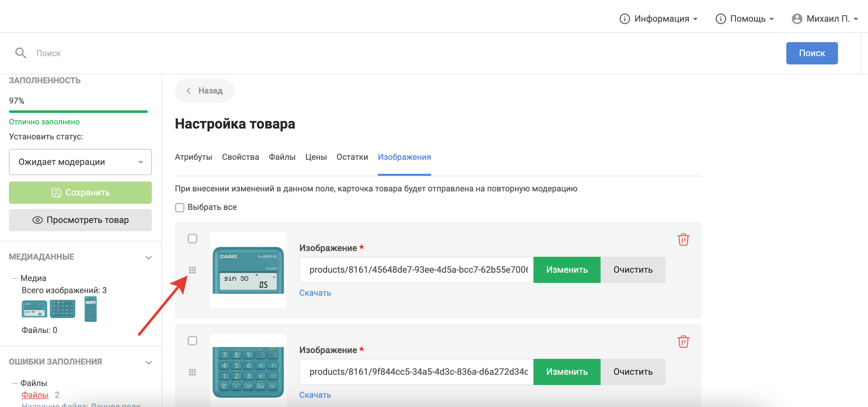Check the second image checkbox
This screenshot has height=407, width=868.
coord(192,341)
